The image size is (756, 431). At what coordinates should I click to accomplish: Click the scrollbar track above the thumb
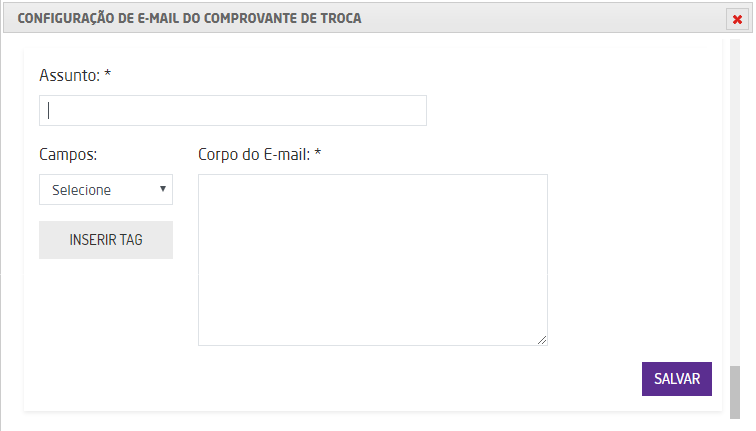click(x=736, y=200)
